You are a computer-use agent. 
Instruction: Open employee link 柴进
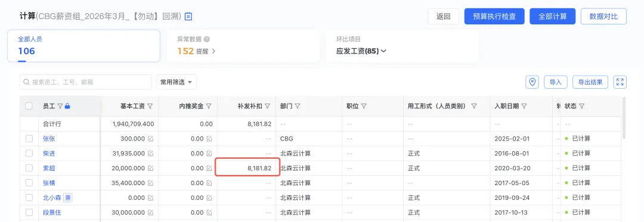click(49, 153)
